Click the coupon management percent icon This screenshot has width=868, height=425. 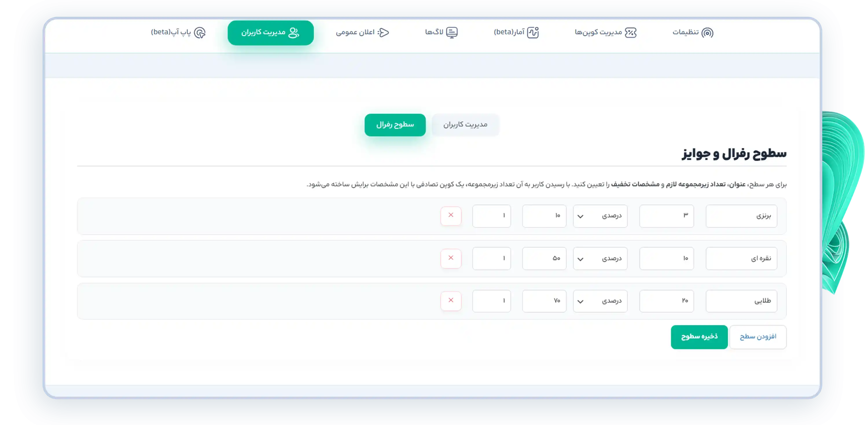(630, 33)
